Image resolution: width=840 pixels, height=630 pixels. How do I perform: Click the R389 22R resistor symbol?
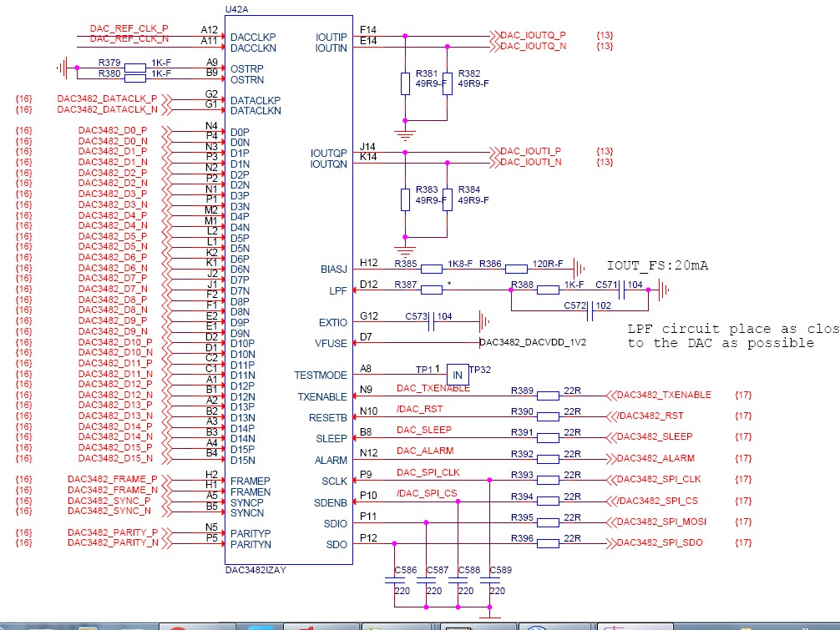click(x=548, y=396)
